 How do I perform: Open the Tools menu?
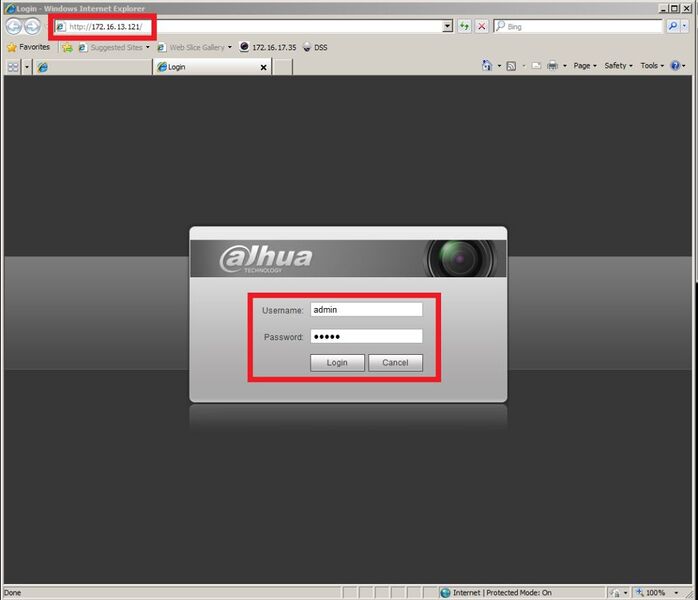(x=652, y=66)
